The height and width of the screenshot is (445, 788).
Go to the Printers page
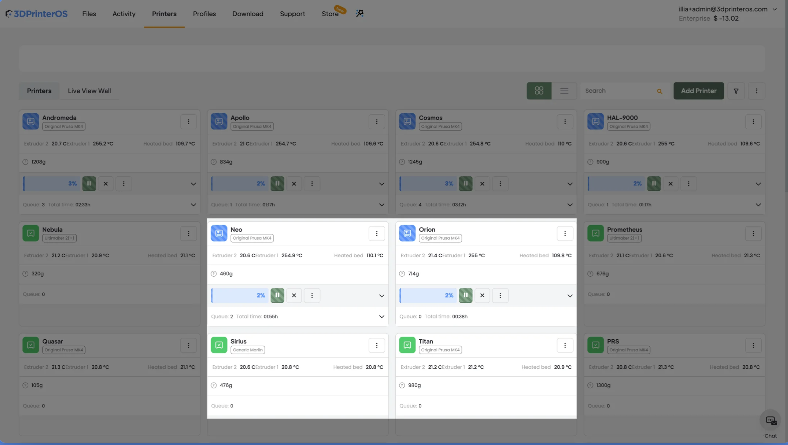pyautogui.click(x=164, y=14)
